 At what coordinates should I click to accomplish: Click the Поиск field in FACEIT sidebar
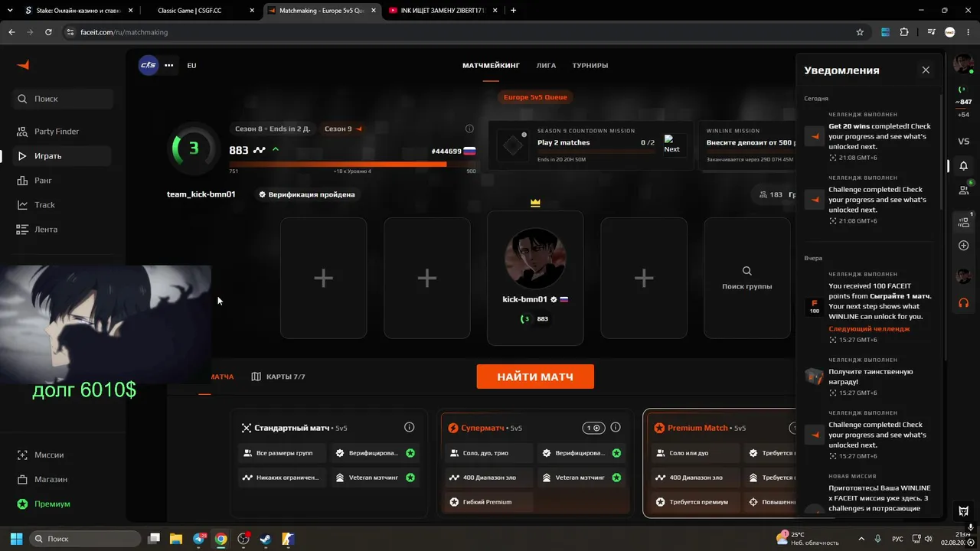[x=63, y=99]
